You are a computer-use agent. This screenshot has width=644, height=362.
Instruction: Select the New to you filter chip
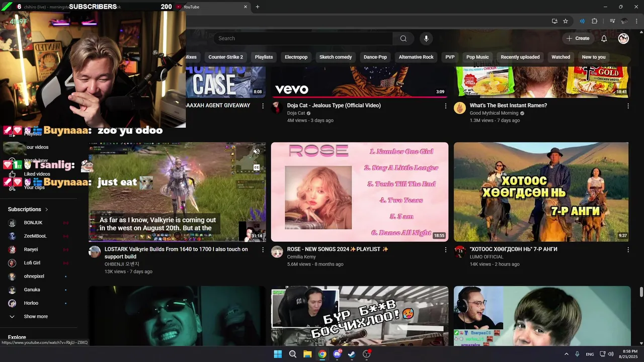(594, 57)
